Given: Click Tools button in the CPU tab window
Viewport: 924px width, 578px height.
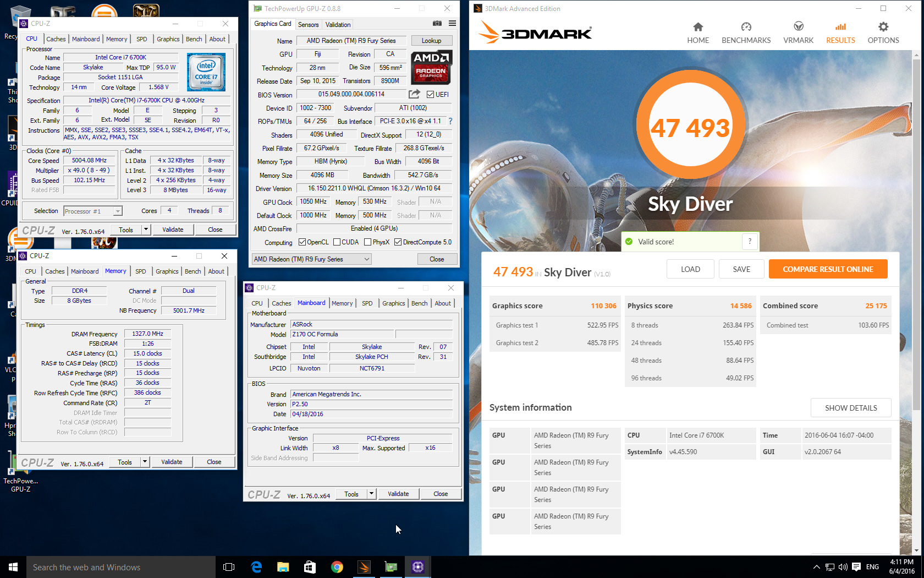Looking at the screenshot, I should pyautogui.click(x=126, y=230).
